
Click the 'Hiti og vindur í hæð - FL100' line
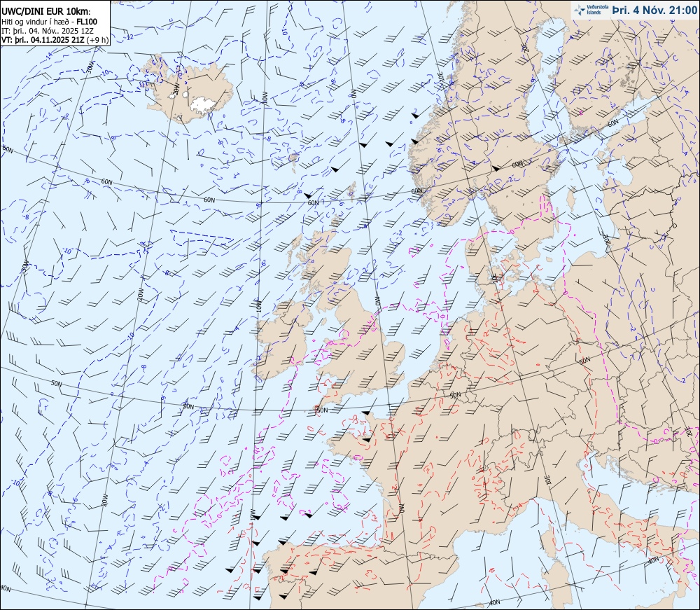(49, 22)
